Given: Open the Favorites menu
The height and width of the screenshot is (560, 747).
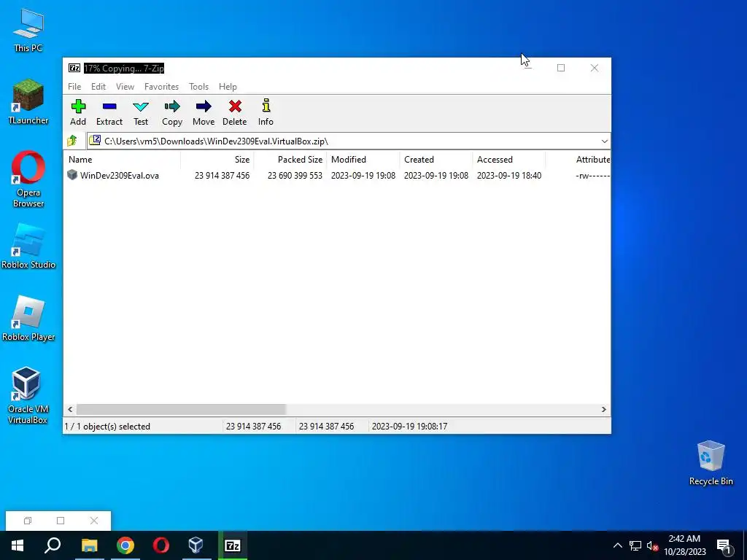Looking at the screenshot, I should click(161, 87).
